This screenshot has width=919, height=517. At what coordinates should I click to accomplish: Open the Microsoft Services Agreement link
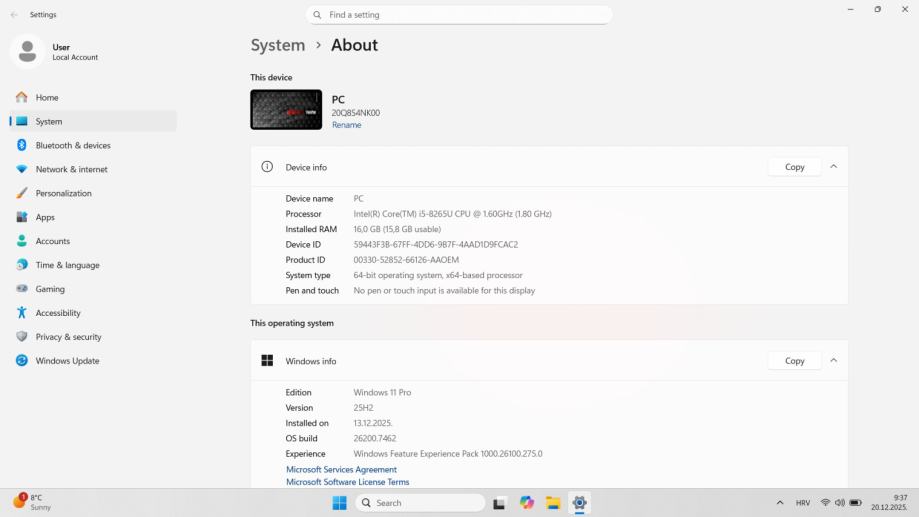click(x=341, y=470)
